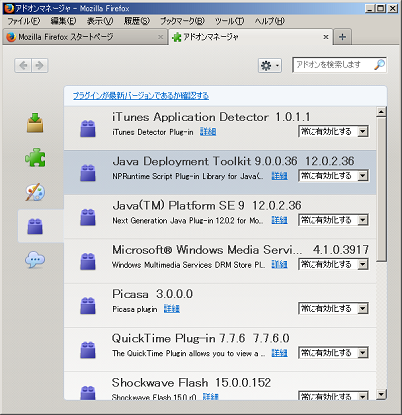Click the Firefox icon on the start page tab

pyautogui.click(x=11, y=37)
